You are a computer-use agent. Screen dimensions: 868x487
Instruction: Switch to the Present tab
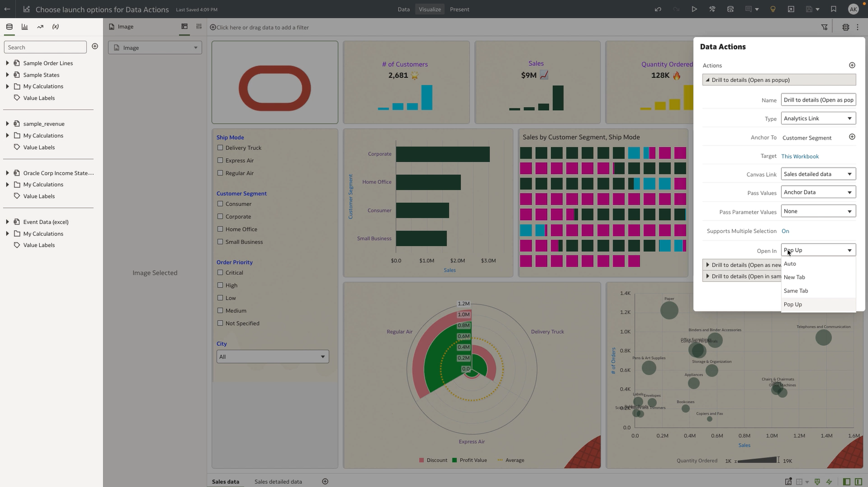click(x=459, y=9)
